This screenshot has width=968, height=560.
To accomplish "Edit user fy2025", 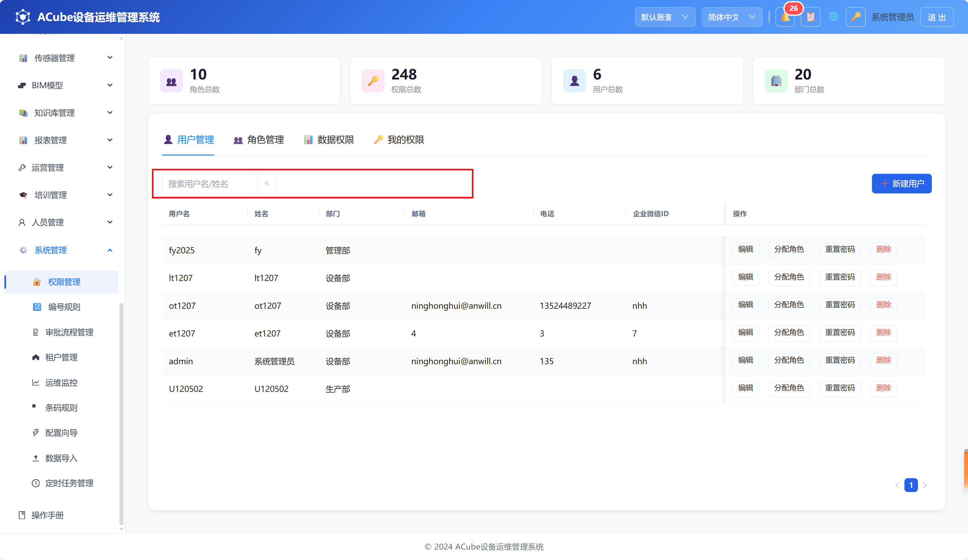I will (x=745, y=250).
